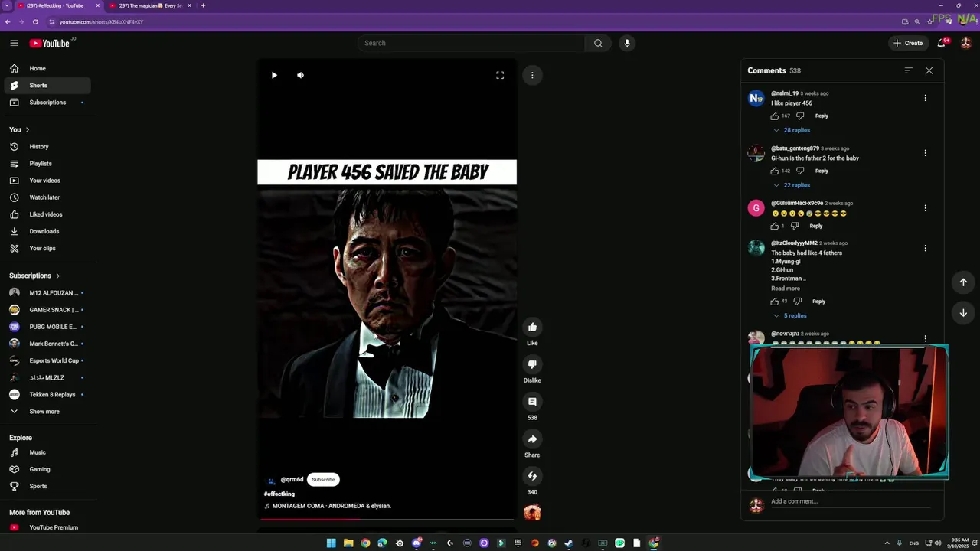Viewport: 980px width, 551px height.
Task: Dislike the Short video
Action: (532, 364)
